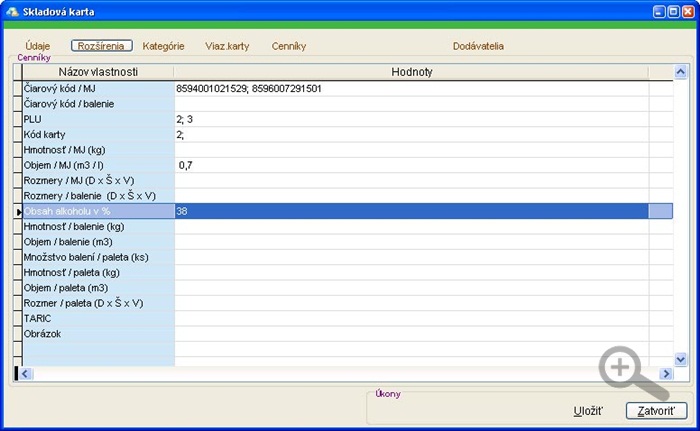Select the row marker for TARIC row
Viewport: 700px width, 431px height.
pos(17,318)
